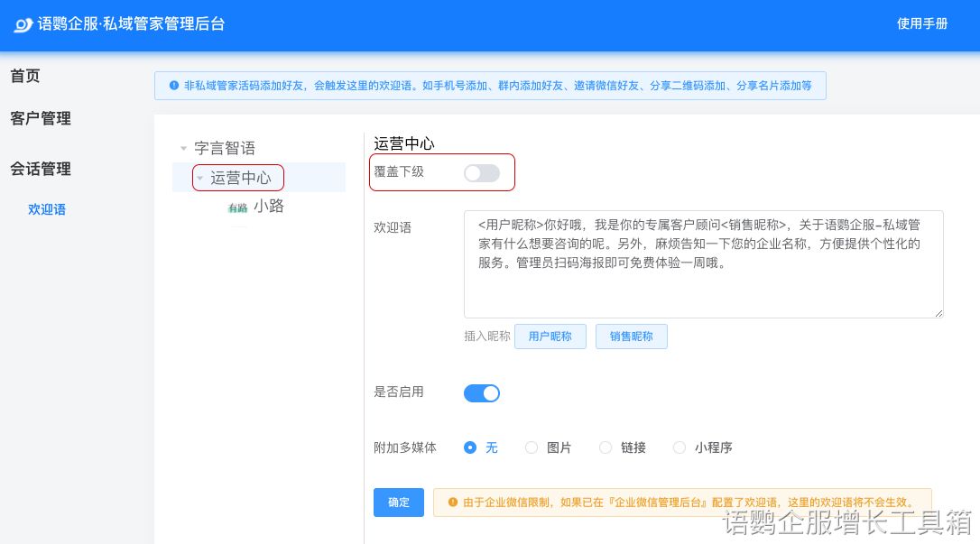Select the 图片 radio option
980x544 pixels.
click(x=532, y=447)
